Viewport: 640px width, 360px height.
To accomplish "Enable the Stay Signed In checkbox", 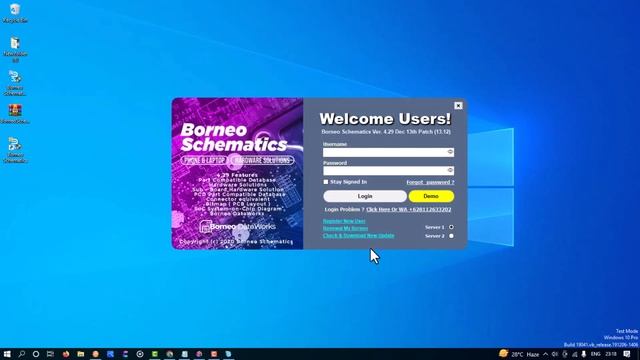I will 326,182.
